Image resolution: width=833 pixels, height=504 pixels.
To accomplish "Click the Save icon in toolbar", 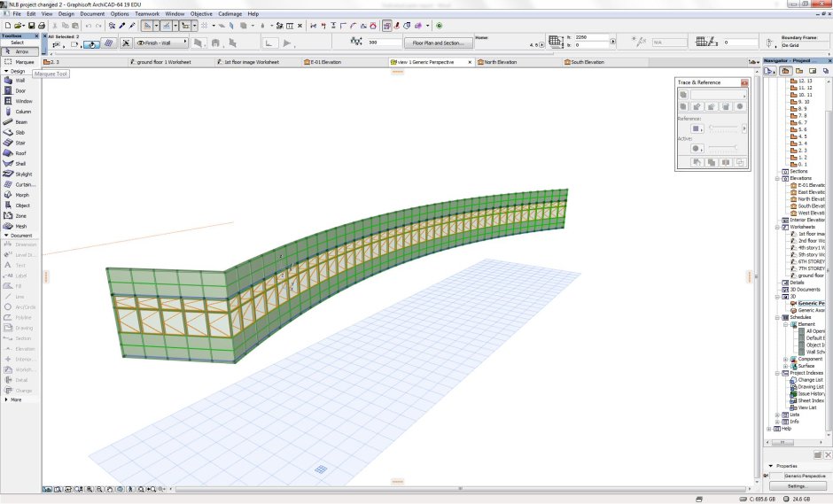I will pos(31,26).
